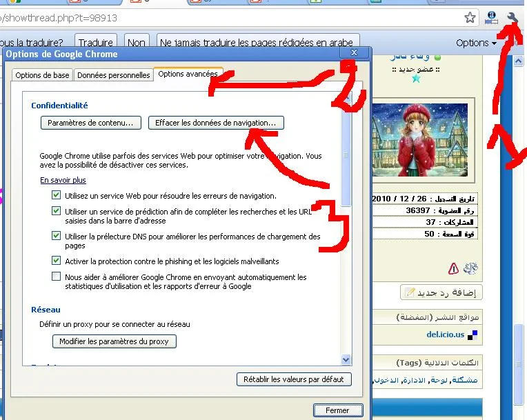
Task: Click the reputation scales icon
Action: click(473, 268)
